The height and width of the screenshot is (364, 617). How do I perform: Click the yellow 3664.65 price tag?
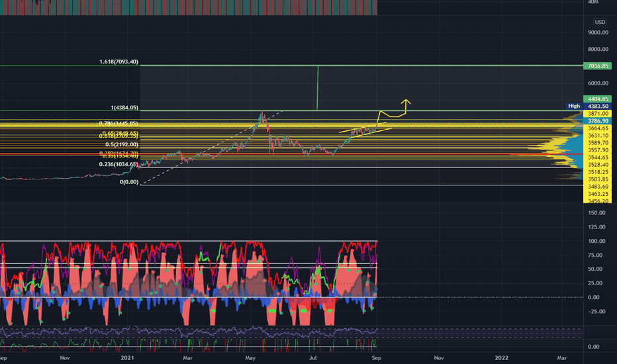coord(597,128)
